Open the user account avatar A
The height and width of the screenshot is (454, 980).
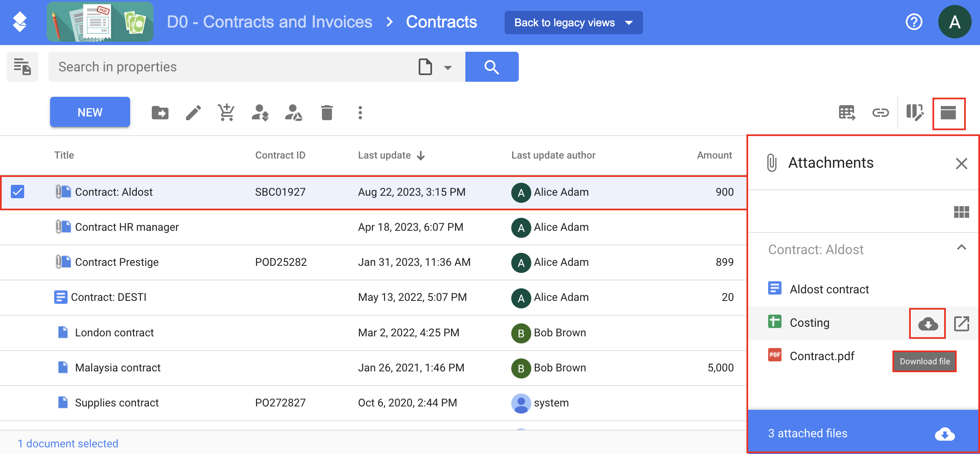click(955, 22)
